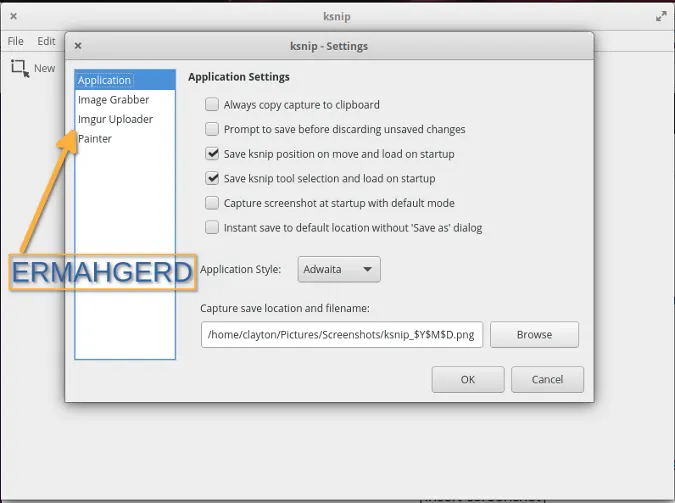
Task: Tick Prompt to save before discarding changes
Action: click(x=212, y=129)
